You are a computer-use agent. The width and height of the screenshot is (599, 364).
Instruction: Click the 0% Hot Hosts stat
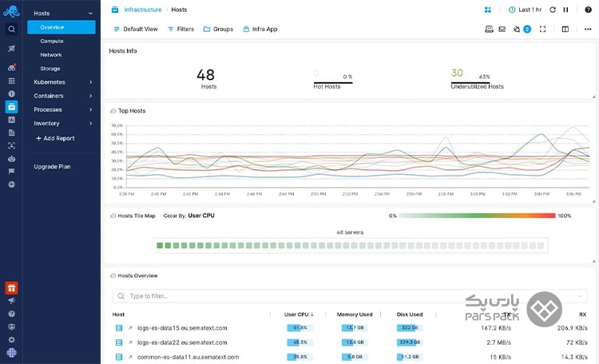(333, 79)
